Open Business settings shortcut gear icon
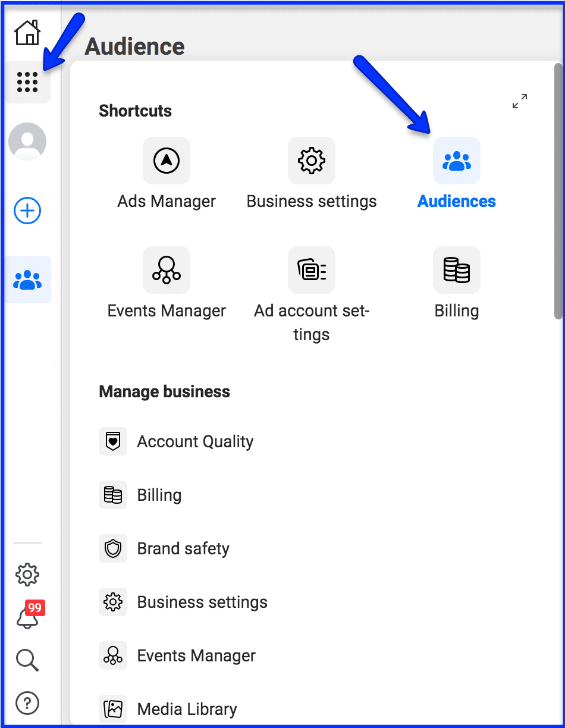Image resolution: width=565 pixels, height=728 pixels. (x=312, y=161)
